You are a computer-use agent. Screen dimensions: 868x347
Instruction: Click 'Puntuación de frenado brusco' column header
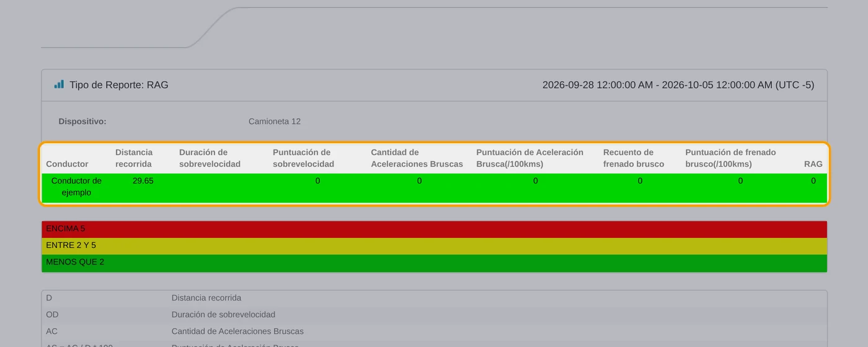(731, 158)
